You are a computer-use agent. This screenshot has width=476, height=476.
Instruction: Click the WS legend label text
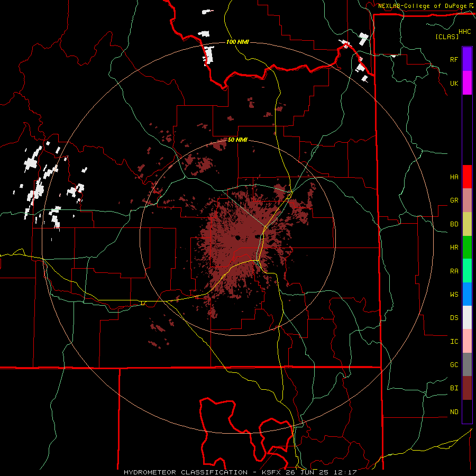(454, 295)
